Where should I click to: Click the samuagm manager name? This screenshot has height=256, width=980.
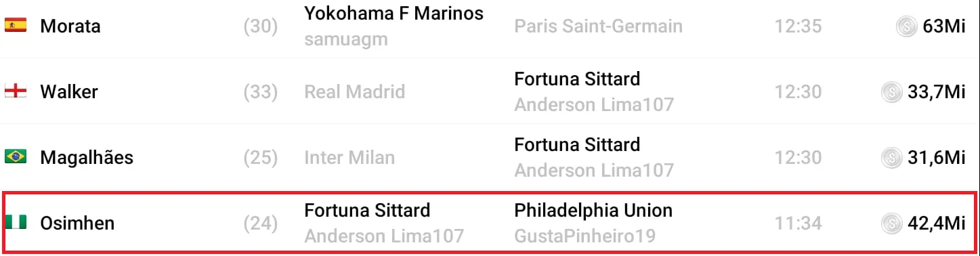coord(346,39)
